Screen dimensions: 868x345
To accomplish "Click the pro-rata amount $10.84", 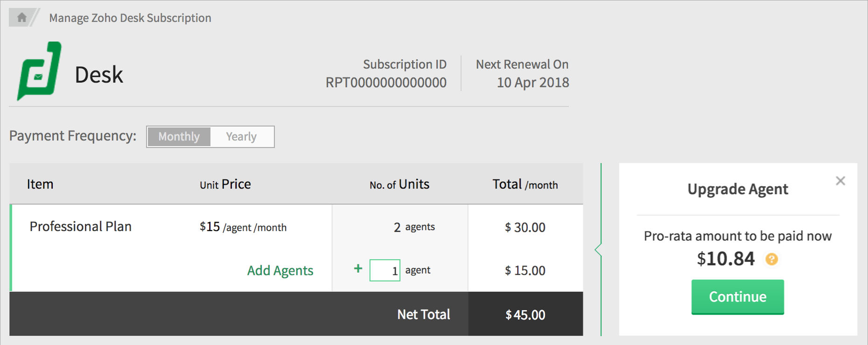I will coord(726,259).
